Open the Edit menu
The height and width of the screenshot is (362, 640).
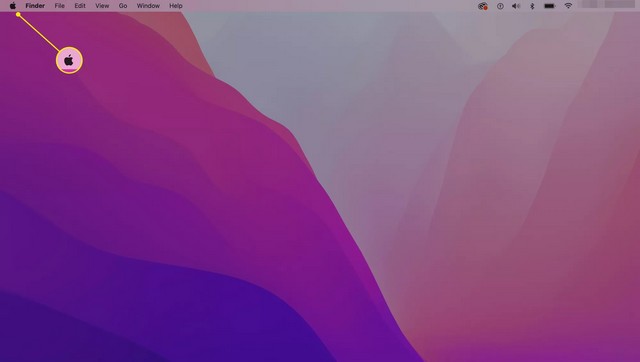pos(80,6)
